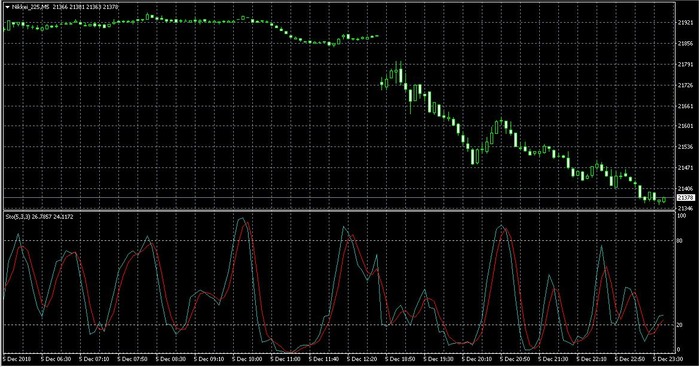Select the 5 Dec 19:30 time label
This screenshot has height=367, width=700.
tap(438, 359)
